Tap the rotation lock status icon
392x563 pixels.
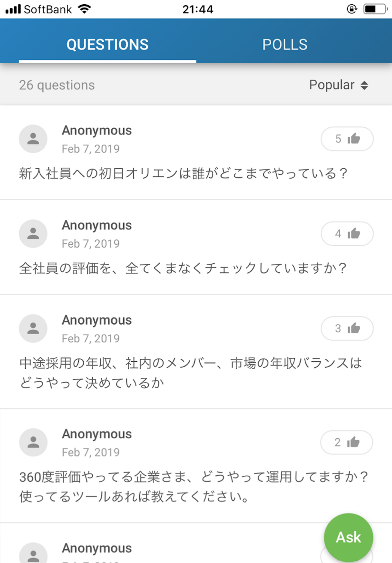[352, 9]
